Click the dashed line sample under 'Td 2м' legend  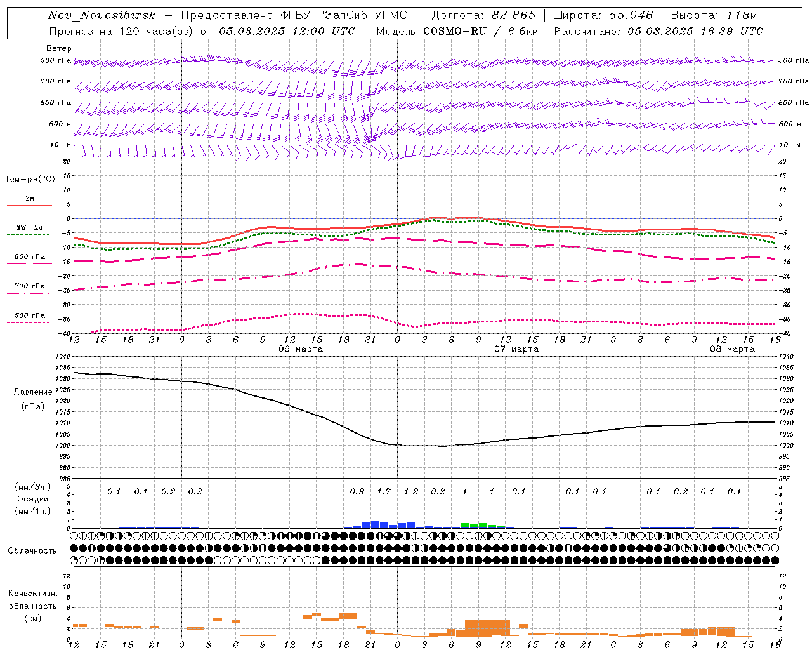pyautogui.click(x=29, y=234)
